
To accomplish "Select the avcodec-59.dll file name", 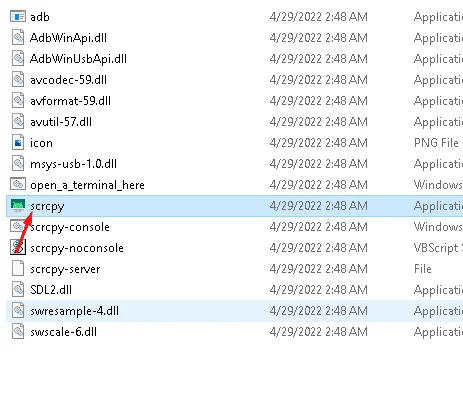I will 68,80.
